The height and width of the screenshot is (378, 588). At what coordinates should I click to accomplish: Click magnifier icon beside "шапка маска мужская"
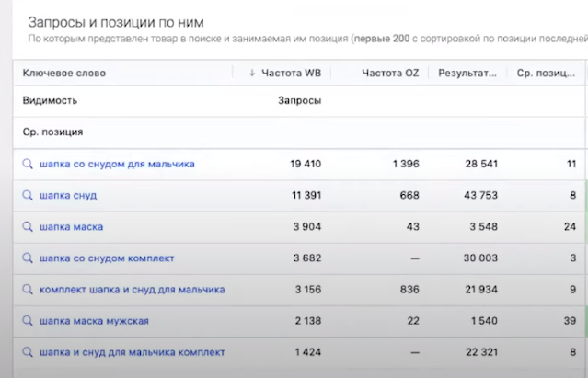tap(28, 321)
